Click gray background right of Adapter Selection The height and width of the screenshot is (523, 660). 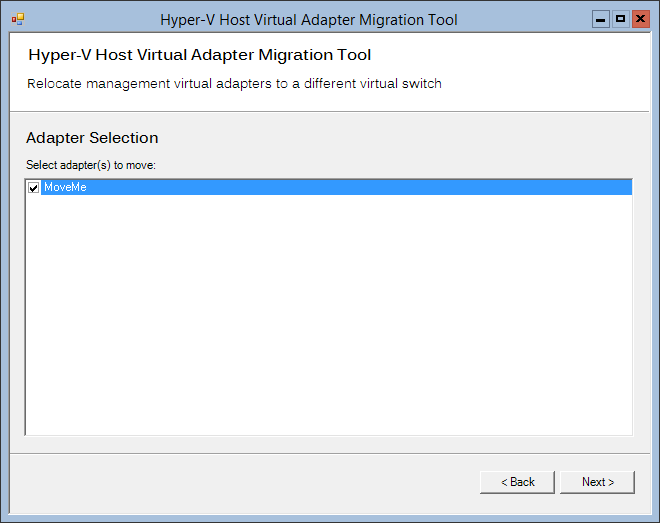click(x=400, y=138)
